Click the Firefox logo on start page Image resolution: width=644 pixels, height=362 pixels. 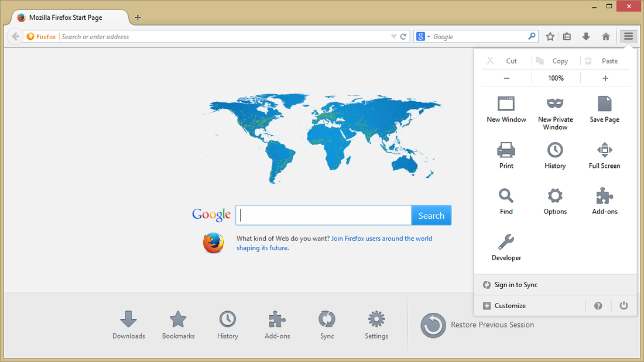pos(213,243)
